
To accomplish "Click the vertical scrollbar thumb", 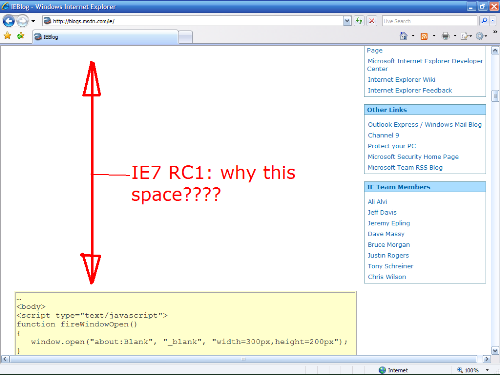I will 495,96.
